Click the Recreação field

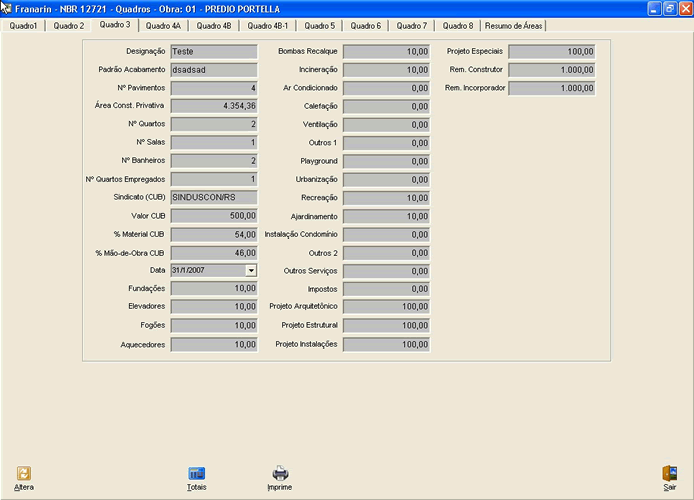coord(386,198)
